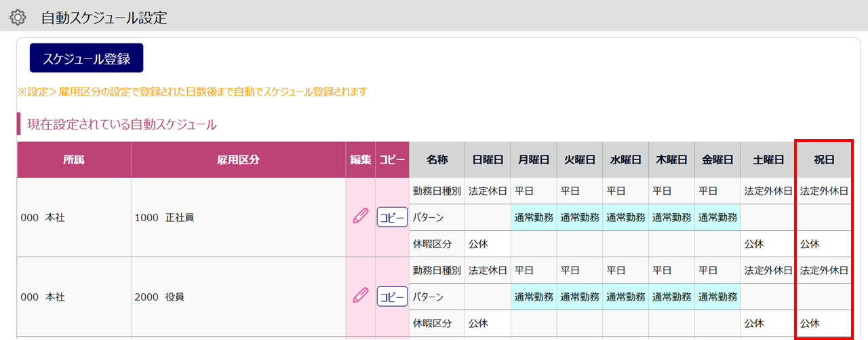Image resolution: width=868 pixels, height=340 pixels.
Task: Click 000 本社 in the 役員 row
Action: (74, 297)
